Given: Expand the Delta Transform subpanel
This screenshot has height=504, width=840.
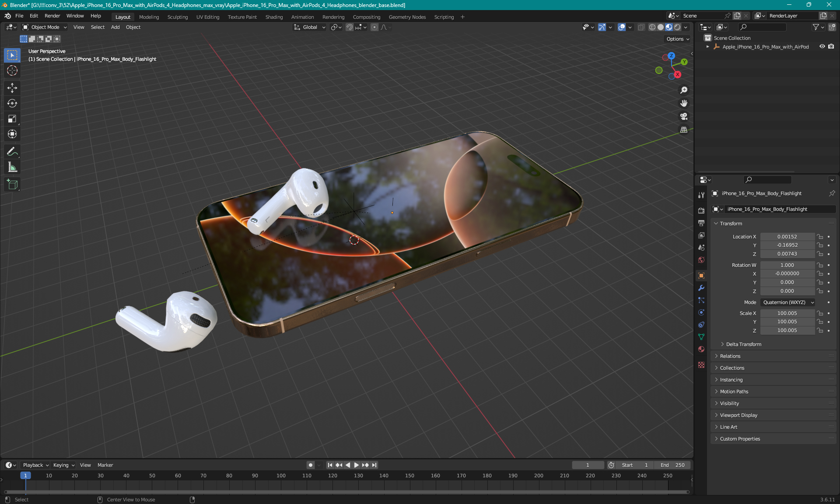Looking at the screenshot, I should click(x=744, y=344).
